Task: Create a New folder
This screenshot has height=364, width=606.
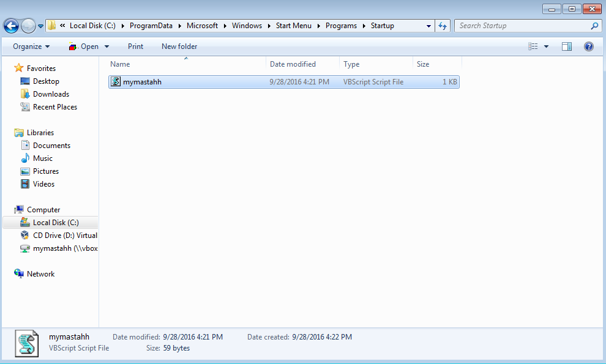Action: [x=179, y=46]
